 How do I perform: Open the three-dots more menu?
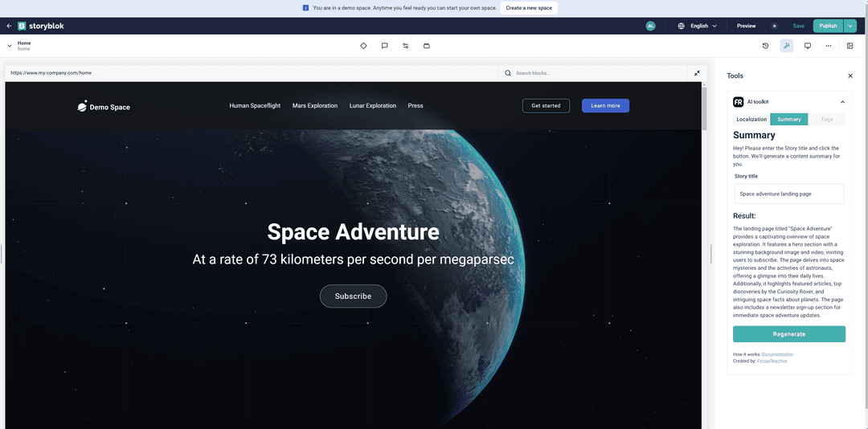click(x=829, y=46)
